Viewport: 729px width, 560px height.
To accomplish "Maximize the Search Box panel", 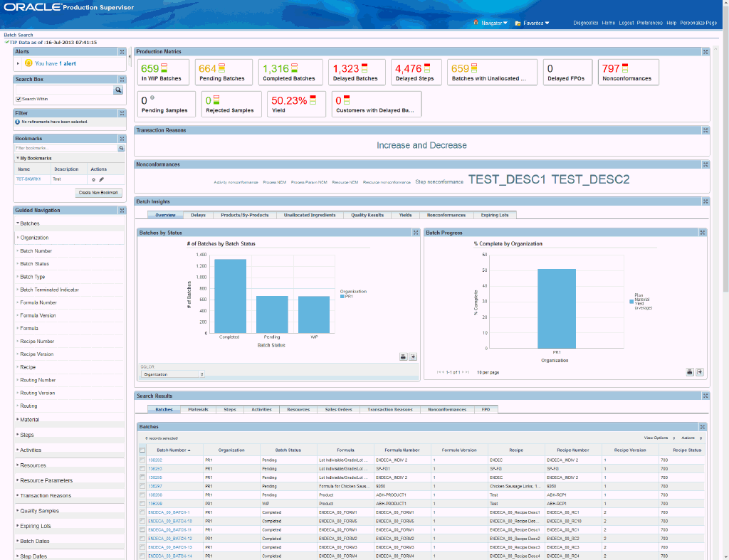I will [x=122, y=80].
